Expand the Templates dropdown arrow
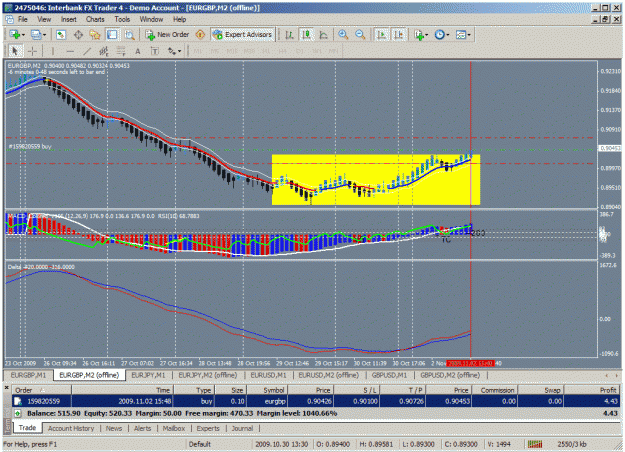Screen dimensions: 625x452 point(469,35)
